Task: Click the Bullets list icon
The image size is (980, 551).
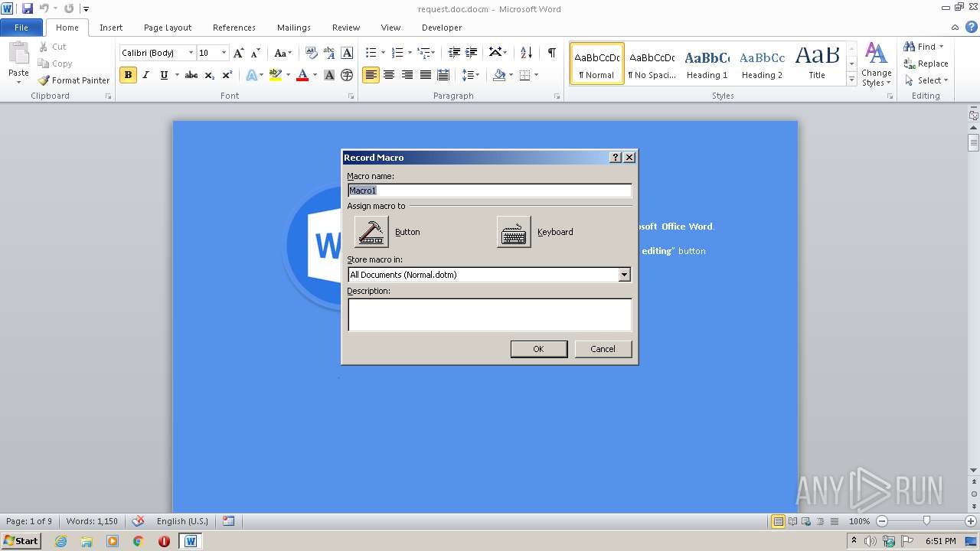Action: 371,53
